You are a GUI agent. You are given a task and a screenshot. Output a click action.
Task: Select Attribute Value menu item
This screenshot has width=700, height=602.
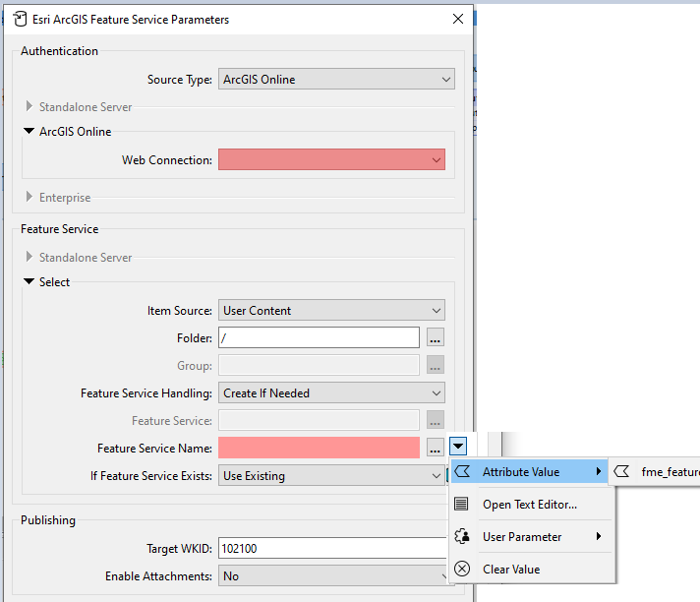point(530,471)
